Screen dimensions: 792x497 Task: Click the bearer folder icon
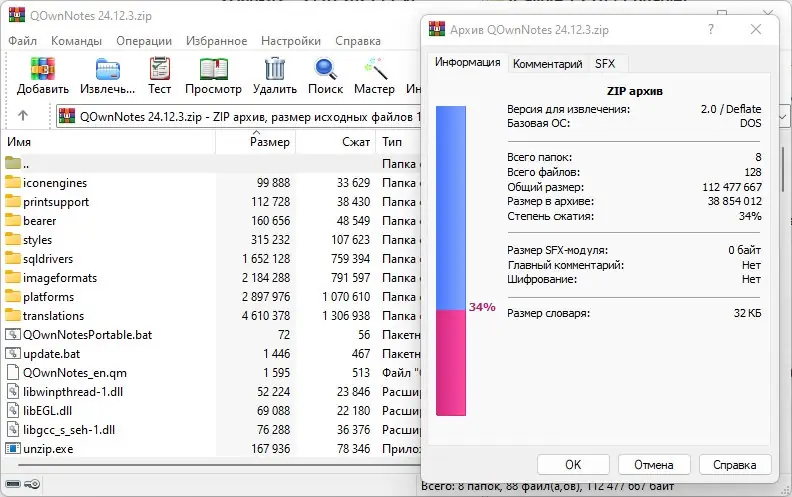click(x=13, y=220)
